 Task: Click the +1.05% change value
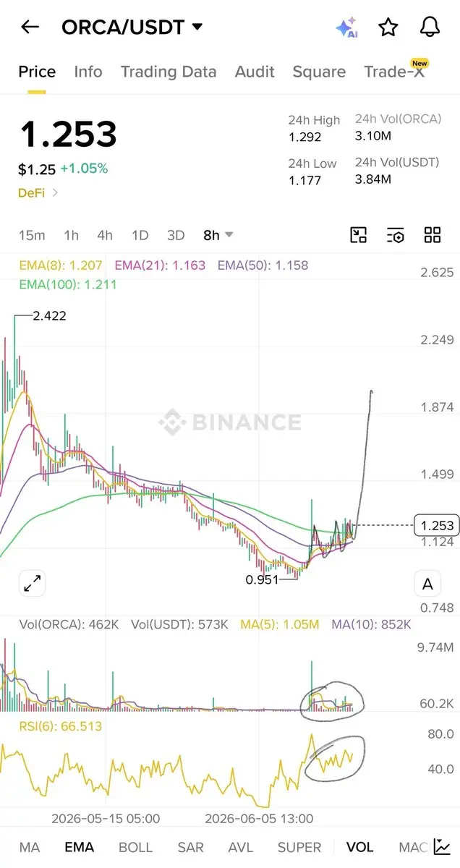84,169
